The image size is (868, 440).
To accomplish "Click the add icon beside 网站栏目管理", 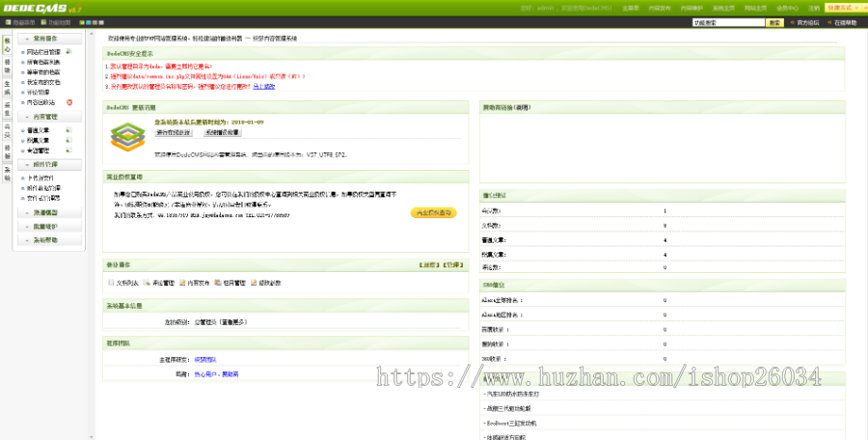I will (x=68, y=51).
